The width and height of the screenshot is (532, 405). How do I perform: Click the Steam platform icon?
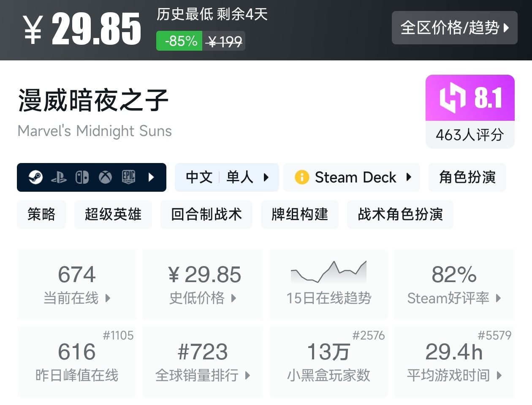tap(35, 177)
